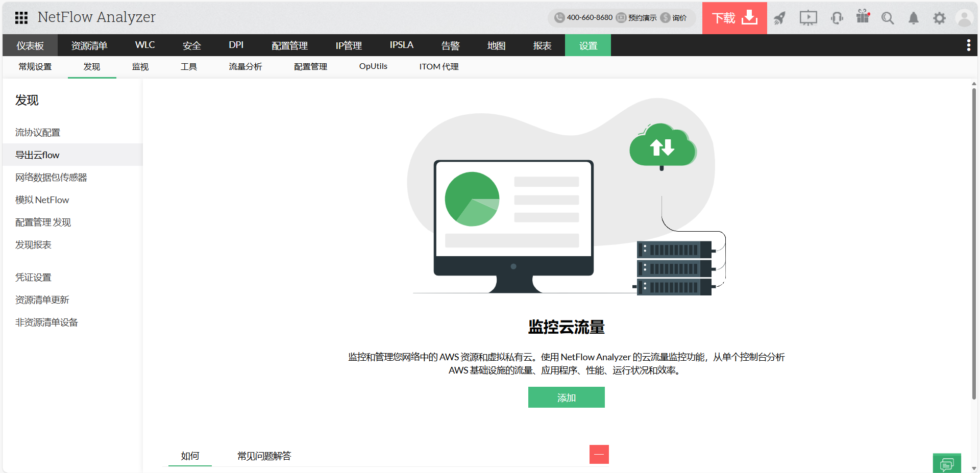Image resolution: width=980 pixels, height=473 pixels.
Task: Go to the 仪表板 dashboard tab
Action: [30, 45]
